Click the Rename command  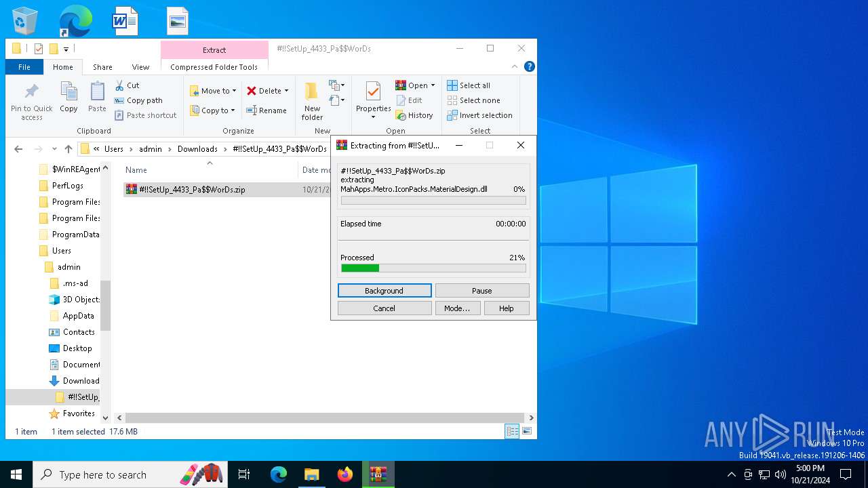(267, 110)
